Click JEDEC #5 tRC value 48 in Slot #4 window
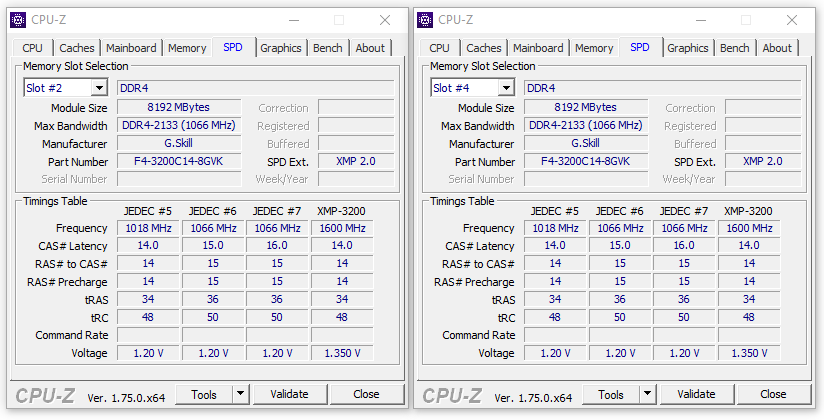The image size is (824, 420). tap(555, 317)
